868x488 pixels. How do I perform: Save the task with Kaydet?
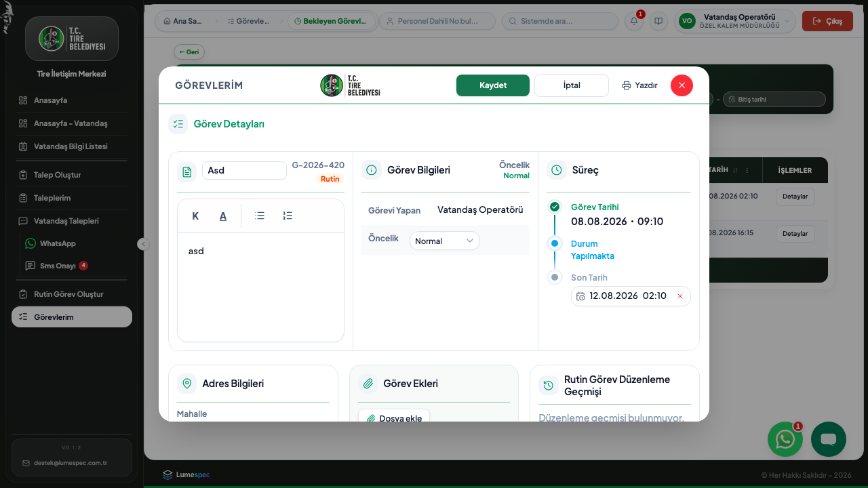point(493,85)
